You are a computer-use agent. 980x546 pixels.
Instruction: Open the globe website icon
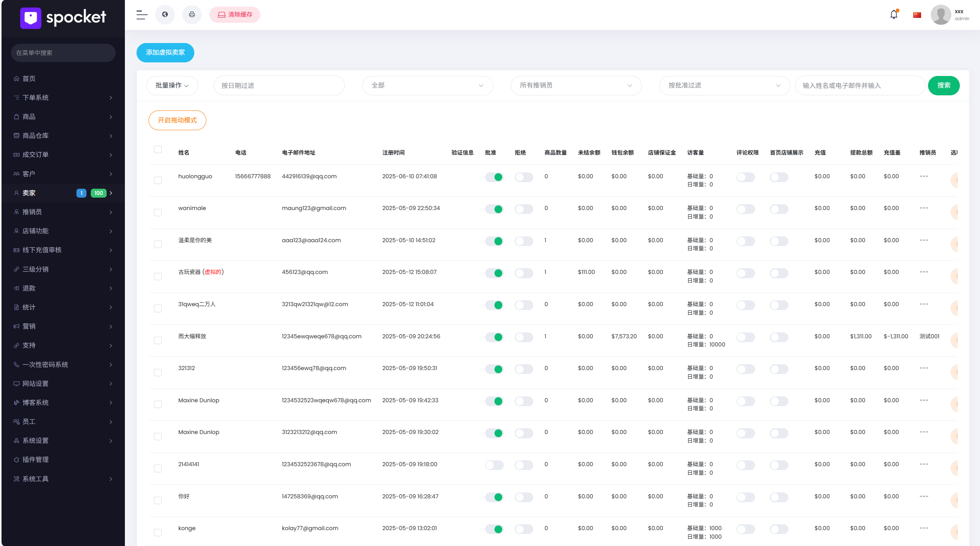(165, 15)
